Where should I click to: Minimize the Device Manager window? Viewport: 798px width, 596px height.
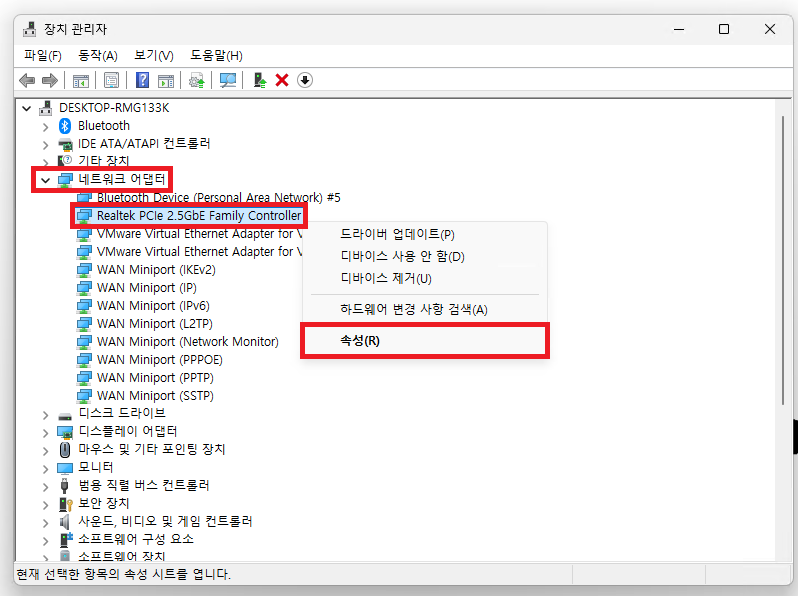point(679,30)
